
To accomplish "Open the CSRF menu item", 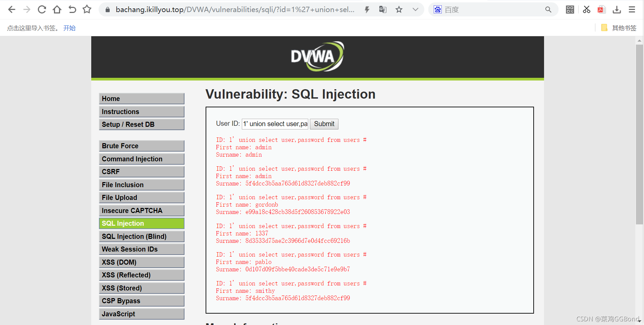I will tap(142, 172).
